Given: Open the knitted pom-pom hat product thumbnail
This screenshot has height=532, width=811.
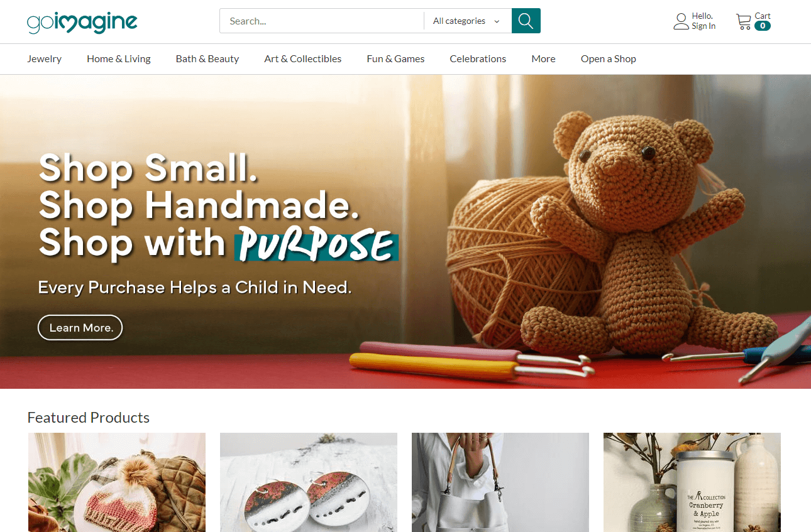Looking at the screenshot, I should [x=117, y=482].
